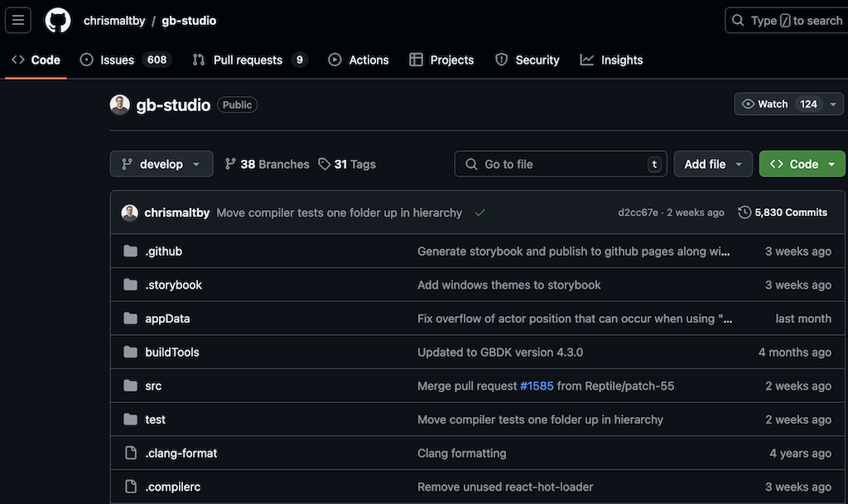Switch to the Code tab
Viewport: 848px width, 504px height.
(36, 60)
